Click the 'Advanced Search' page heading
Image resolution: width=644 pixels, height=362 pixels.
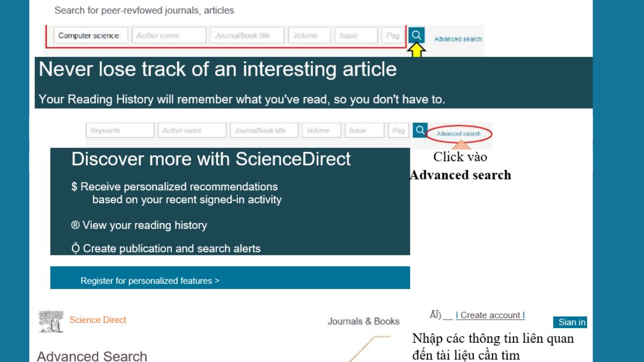click(92, 356)
